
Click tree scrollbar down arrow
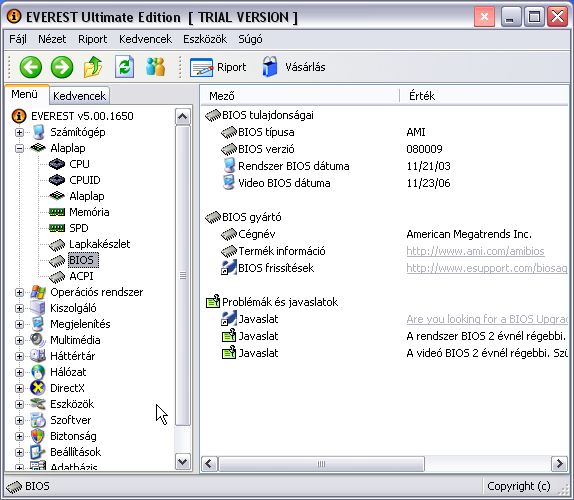click(182, 462)
